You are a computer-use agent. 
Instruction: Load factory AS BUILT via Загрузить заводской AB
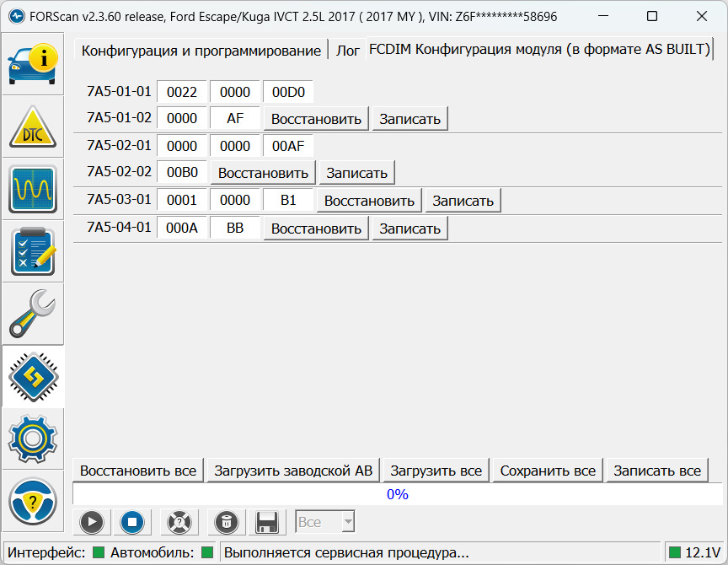click(292, 470)
